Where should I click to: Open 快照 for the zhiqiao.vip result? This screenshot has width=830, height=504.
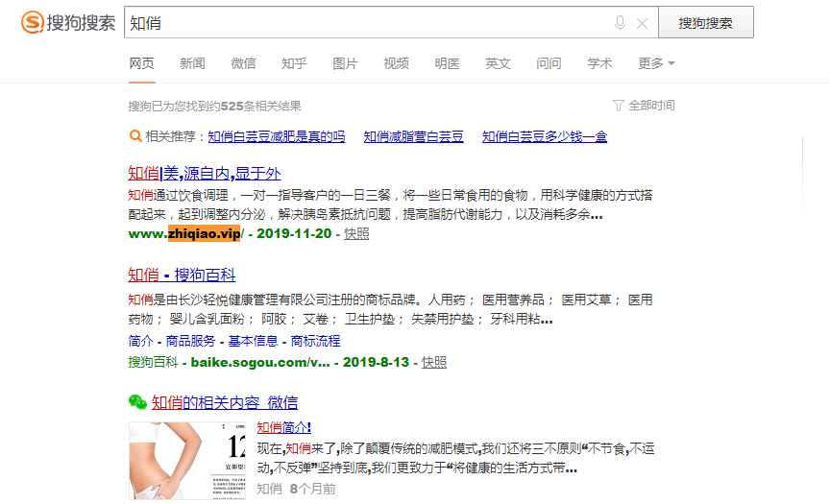point(356,233)
